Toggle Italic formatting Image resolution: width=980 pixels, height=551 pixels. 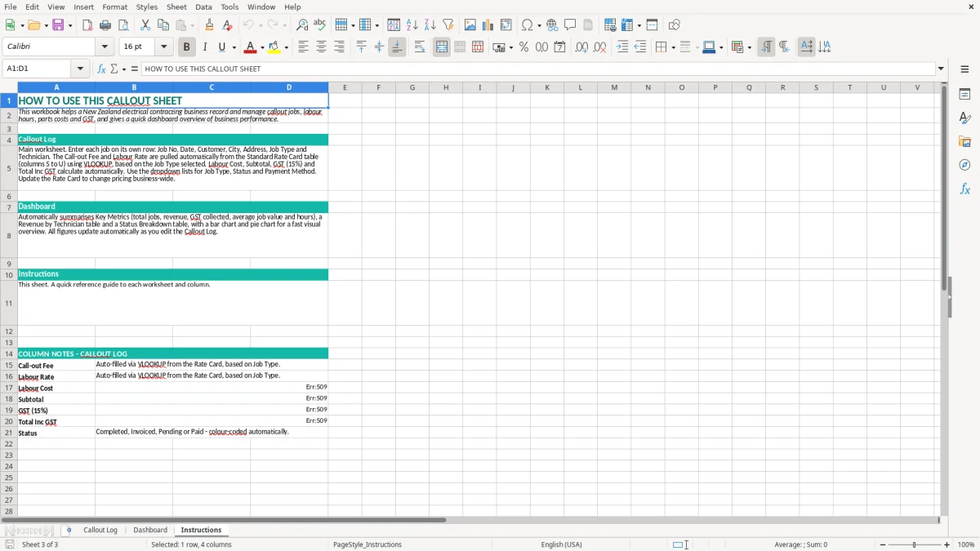204,47
